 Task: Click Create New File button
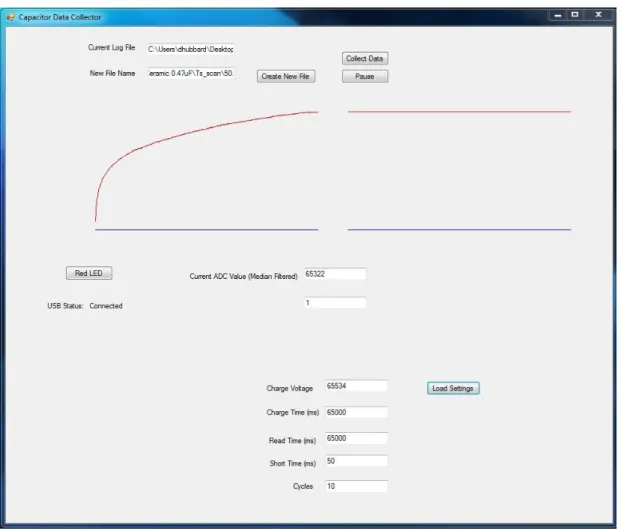point(286,76)
